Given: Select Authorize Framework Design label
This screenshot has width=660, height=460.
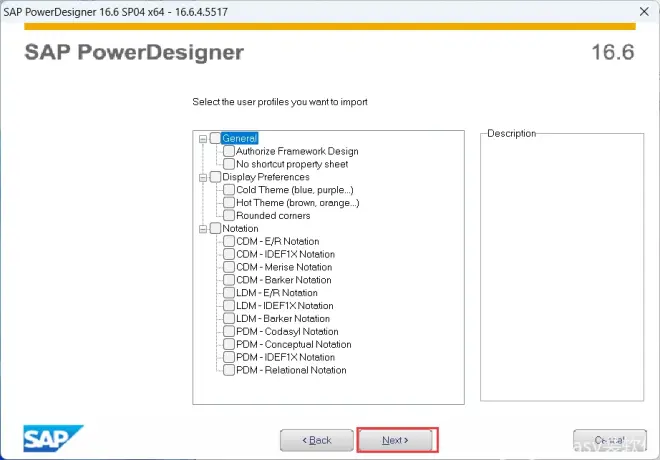Looking at the screenshot, I should point(297,151).
